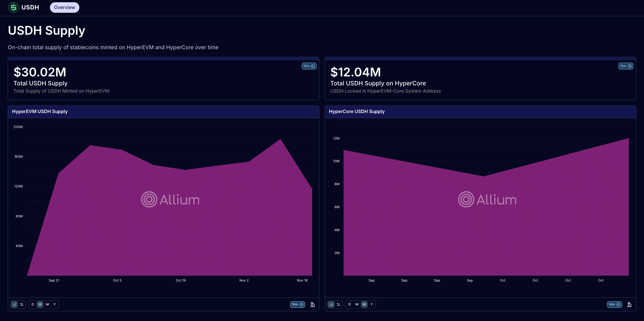
Task: Set HyperEVM chart to yearly (Y) granularity
Action: pyautogui.click(x=55, y=304)
